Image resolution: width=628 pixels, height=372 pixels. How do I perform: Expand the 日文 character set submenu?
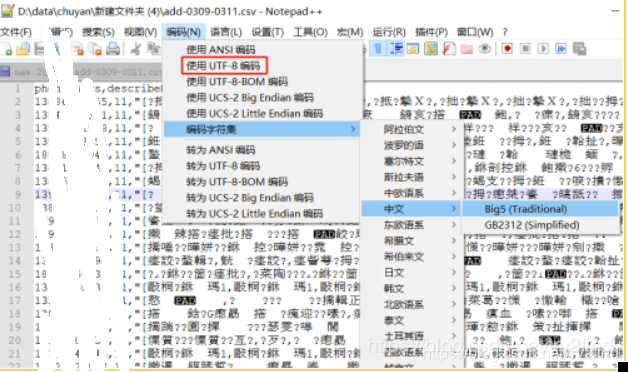click(x=411, y=273)
